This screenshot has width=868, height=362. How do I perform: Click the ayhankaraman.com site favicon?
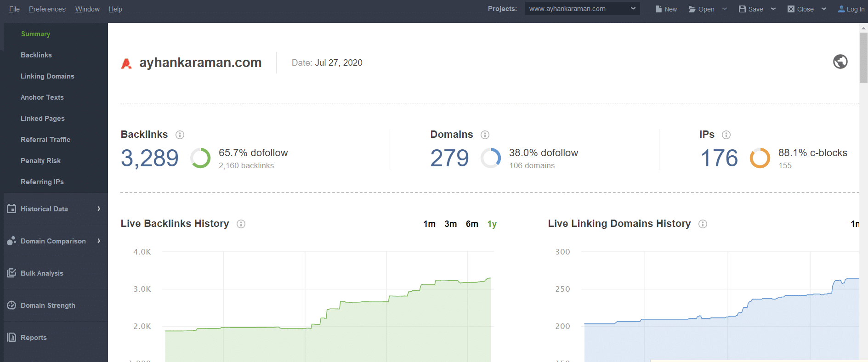pos(126,63)
